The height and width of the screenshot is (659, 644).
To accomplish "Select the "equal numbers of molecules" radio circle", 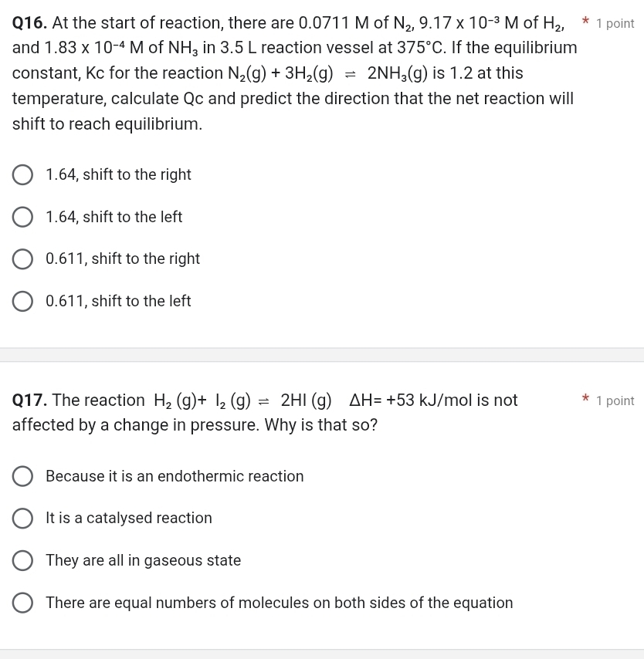I will click(22, 603).
